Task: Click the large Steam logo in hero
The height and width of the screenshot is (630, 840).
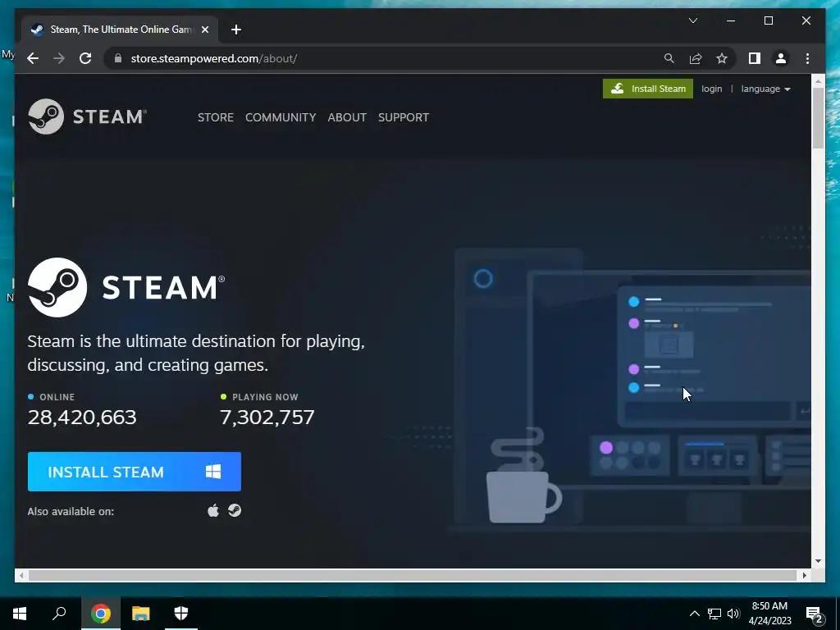Action: (x=126, y=288)
